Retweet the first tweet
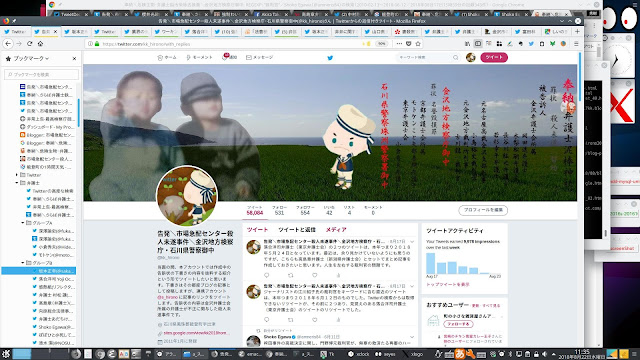 [x=291, y=276]
